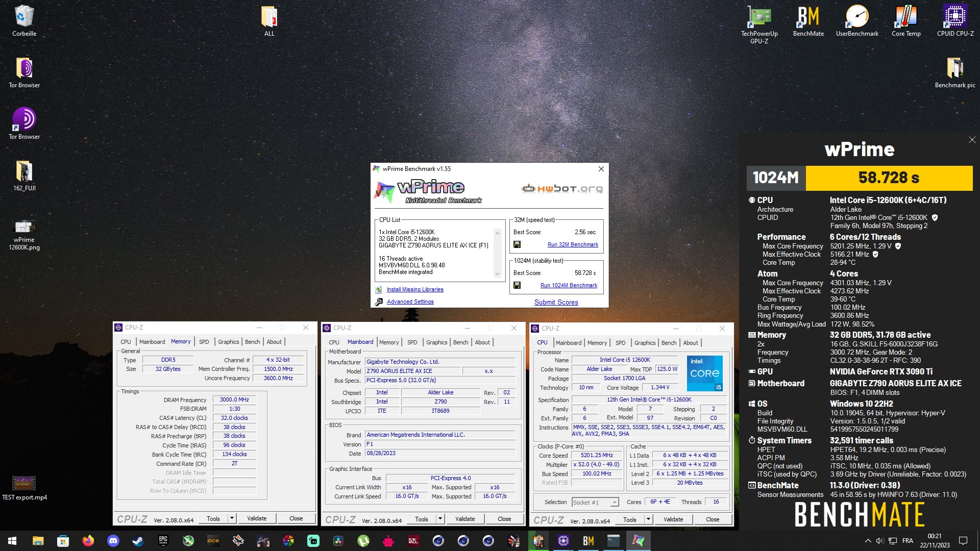Screen dimensions: 980x551
Task: Open Discord from the taskbar
Action: [113, 541]
